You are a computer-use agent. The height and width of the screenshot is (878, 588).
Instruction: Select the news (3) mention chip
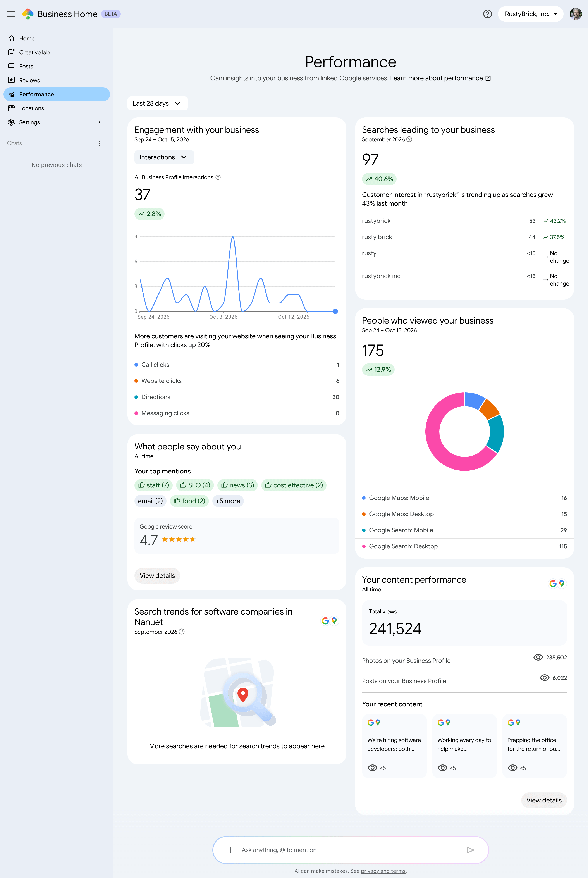pos(237,485)
